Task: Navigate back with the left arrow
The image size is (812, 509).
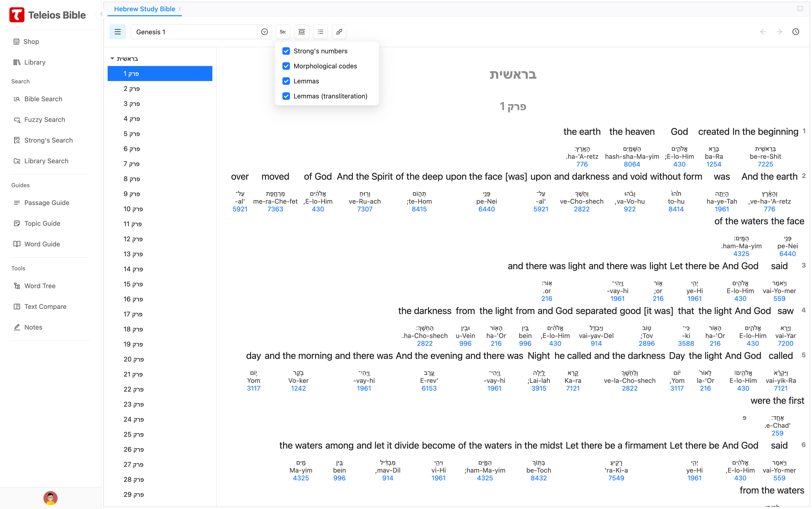Action: pyautogui.click(x=763, y=32)
